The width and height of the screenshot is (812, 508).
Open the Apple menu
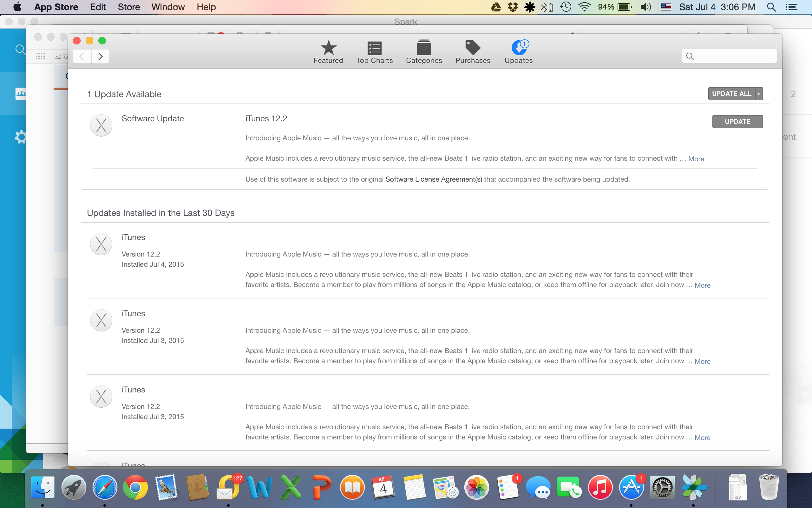(17, 7)
